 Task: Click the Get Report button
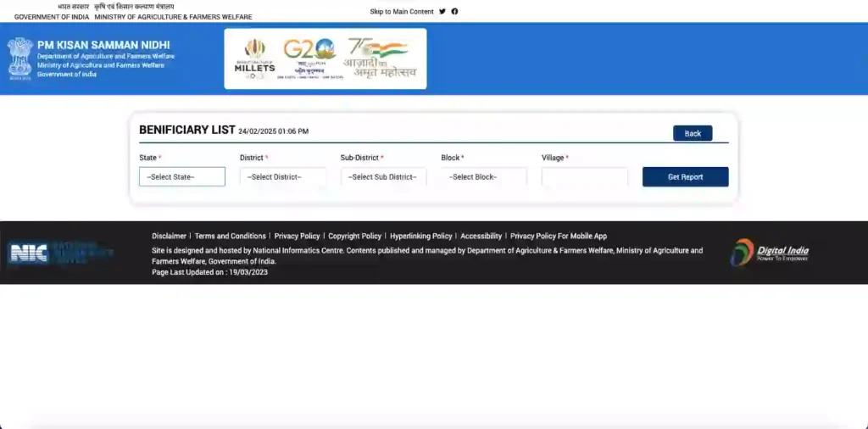(685, 177)
